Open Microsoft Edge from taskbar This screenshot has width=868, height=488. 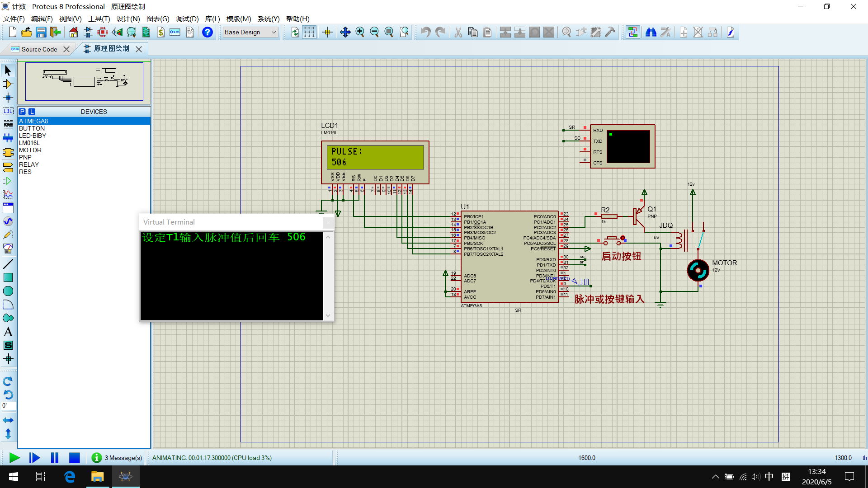[70, 477]
